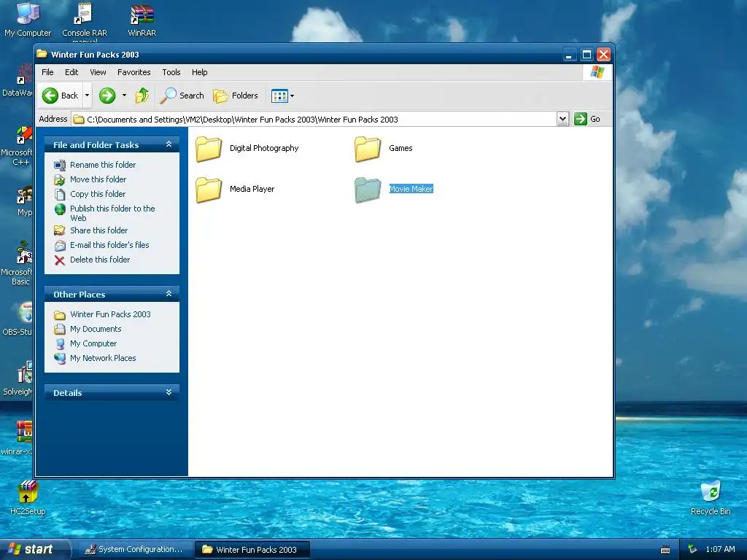This screenshot has width=747, height=560.
Task: Select the Digital Photography folder icon
Action: (209, 149)
